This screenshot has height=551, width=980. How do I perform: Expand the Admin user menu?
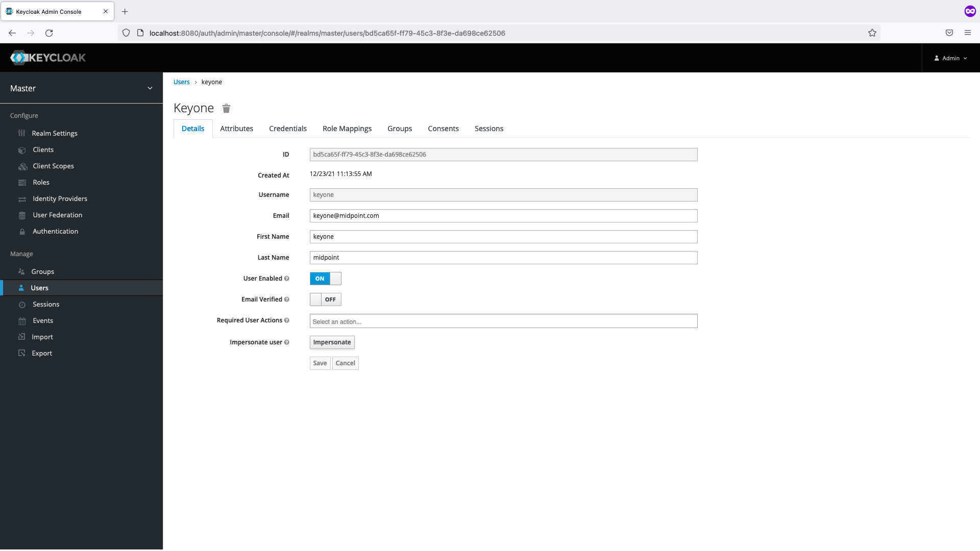pos(950,58)
